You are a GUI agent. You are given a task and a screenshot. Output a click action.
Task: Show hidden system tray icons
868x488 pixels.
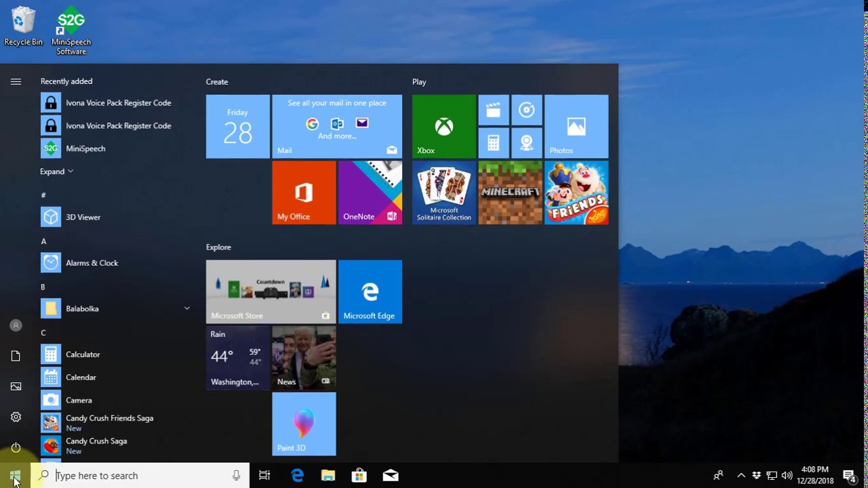pyautogui.click(x=741, y=476)
